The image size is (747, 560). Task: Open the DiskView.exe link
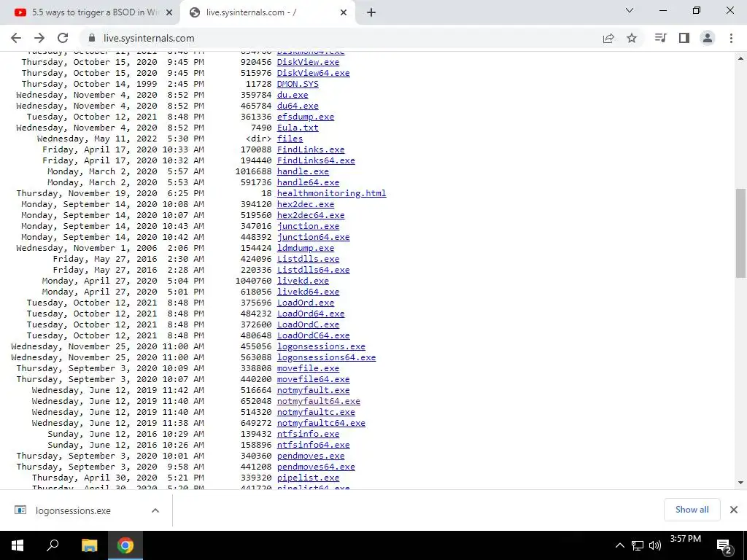tap(309, 62)
